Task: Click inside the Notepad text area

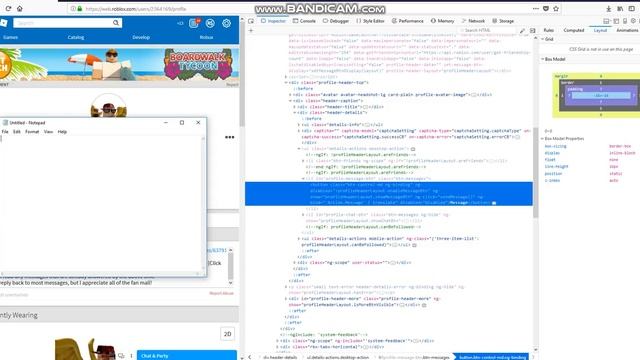Action: [101, 203]
